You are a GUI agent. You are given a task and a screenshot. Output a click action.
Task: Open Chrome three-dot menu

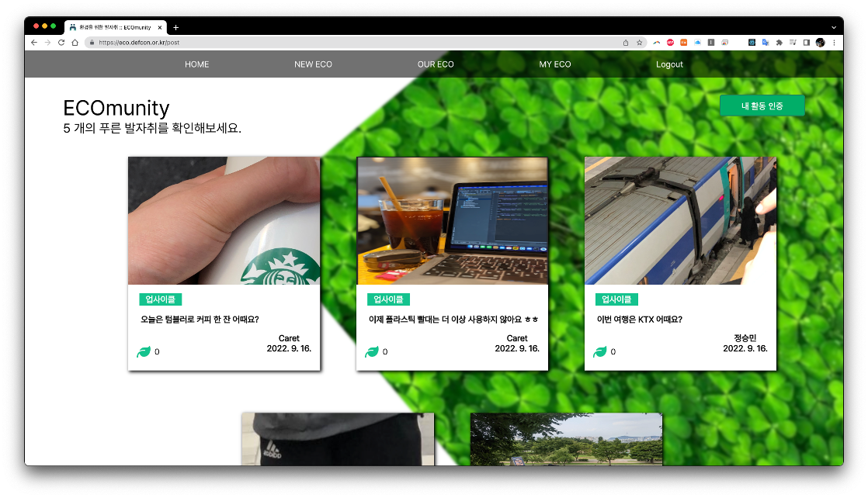point(834,43)
